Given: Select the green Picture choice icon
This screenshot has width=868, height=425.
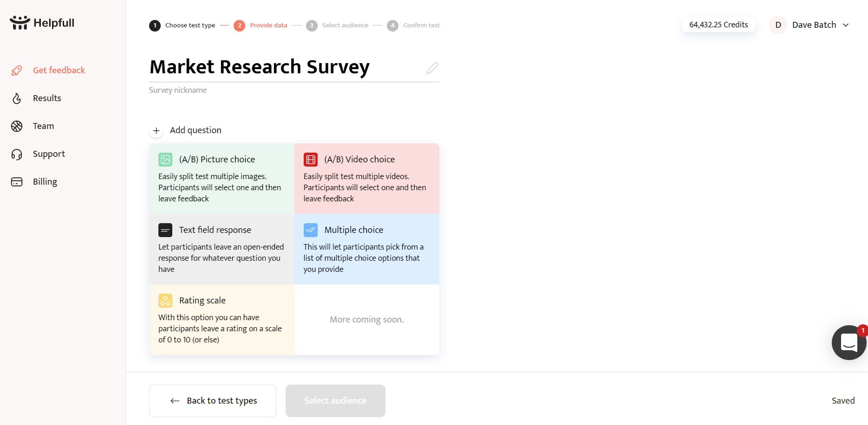Looking at the screenshot, I should pos(165,160).
